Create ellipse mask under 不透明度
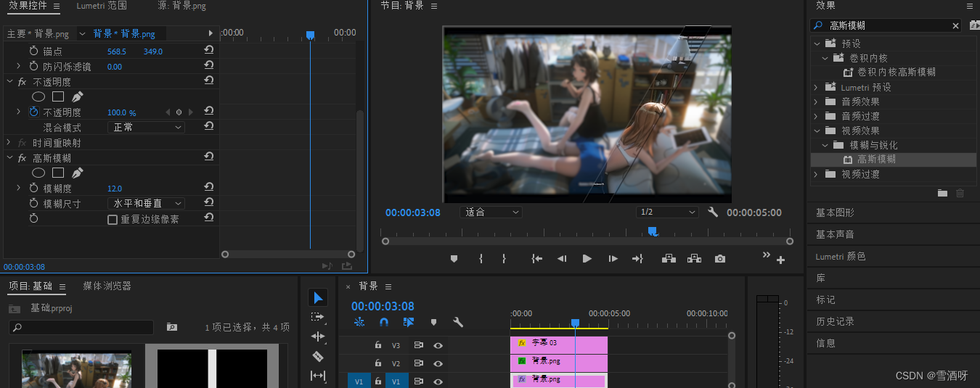 click(38, 96)
